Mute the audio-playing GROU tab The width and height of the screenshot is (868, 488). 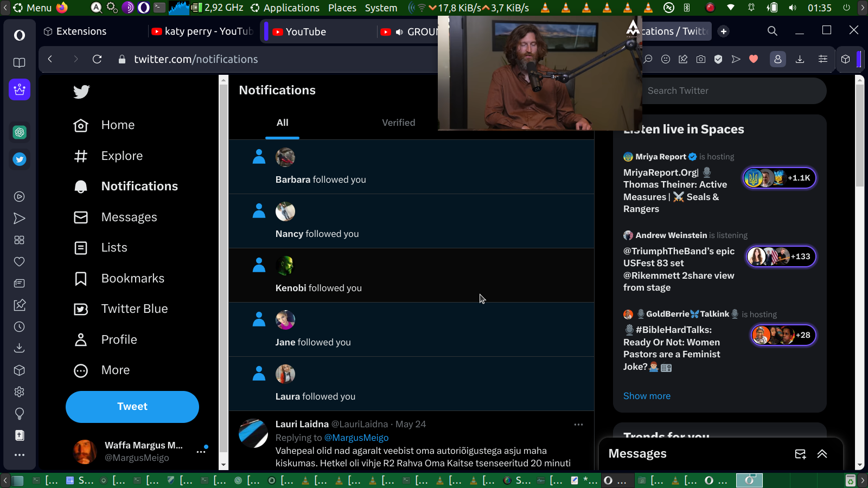tap(399, 32)
